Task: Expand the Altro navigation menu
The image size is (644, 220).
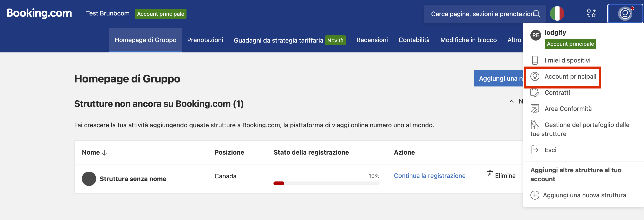Action: [x=514, y=40]
